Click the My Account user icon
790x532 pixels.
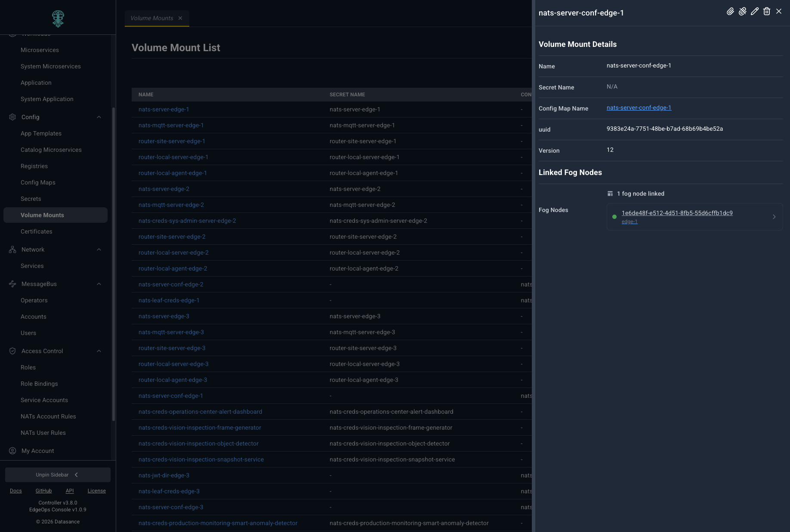click(x=12, y=451)
